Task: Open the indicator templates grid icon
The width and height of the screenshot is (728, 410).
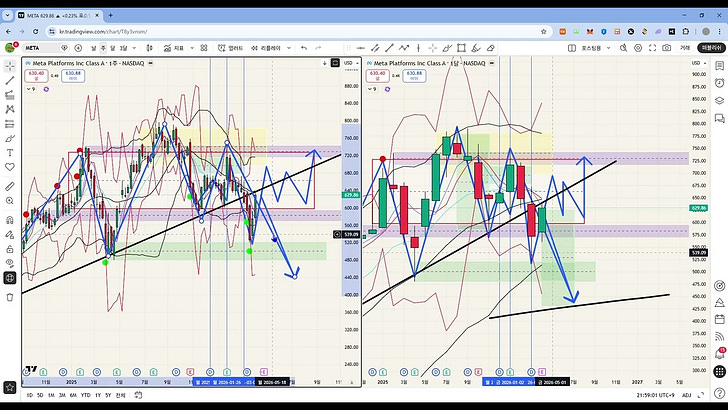Action: click(204, 48)
